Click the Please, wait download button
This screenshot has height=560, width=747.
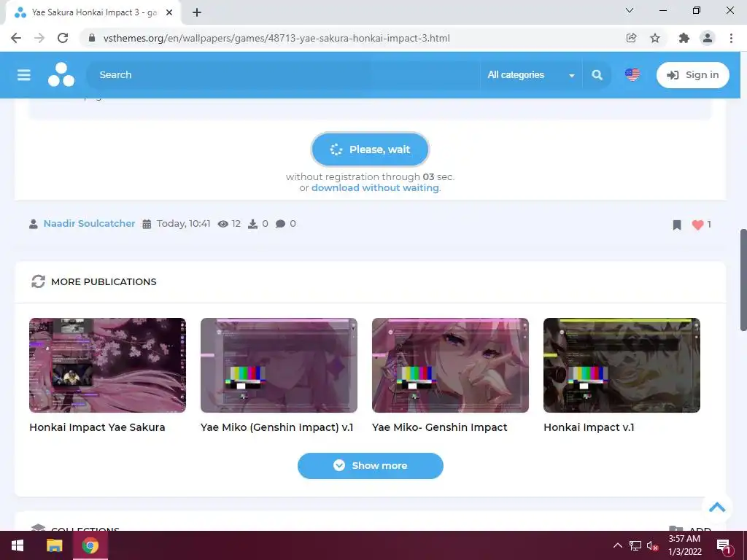[370, 149]
